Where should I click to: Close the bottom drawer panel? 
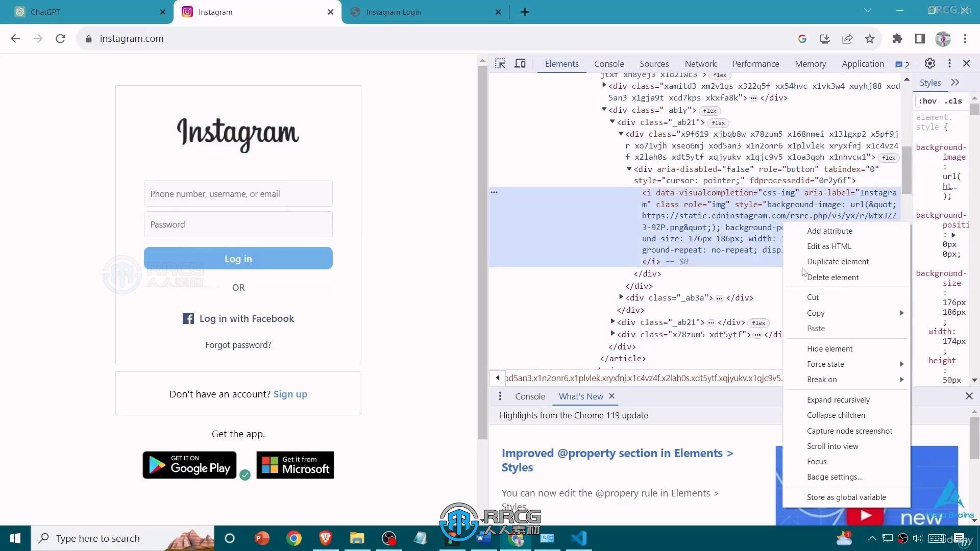[x=969, y=396]
